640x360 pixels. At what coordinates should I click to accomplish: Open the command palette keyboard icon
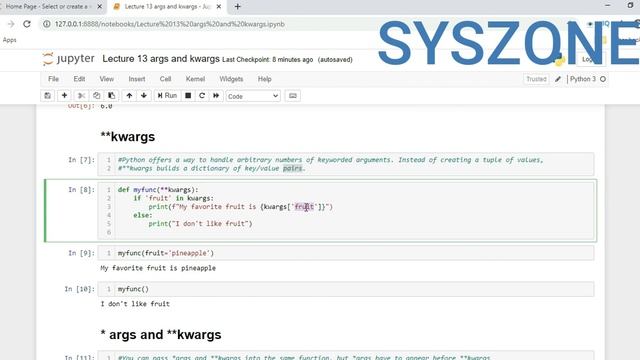pyautogui.click(x=293, y=96)
